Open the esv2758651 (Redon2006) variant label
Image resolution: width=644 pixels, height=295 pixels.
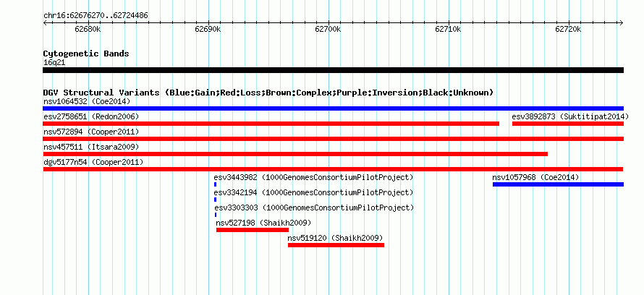[x=91, y=116]
